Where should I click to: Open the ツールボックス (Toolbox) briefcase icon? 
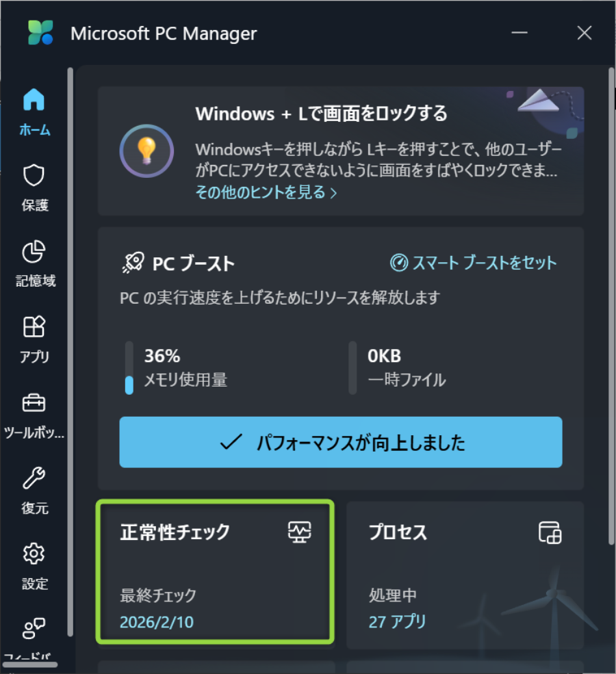coord(34,404)
